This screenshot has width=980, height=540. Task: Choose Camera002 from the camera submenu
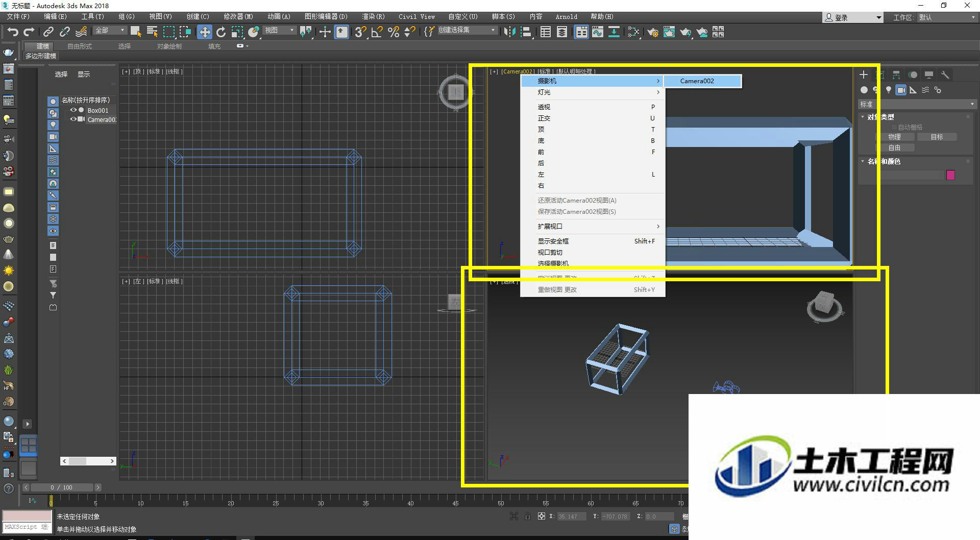click(702, 81)
